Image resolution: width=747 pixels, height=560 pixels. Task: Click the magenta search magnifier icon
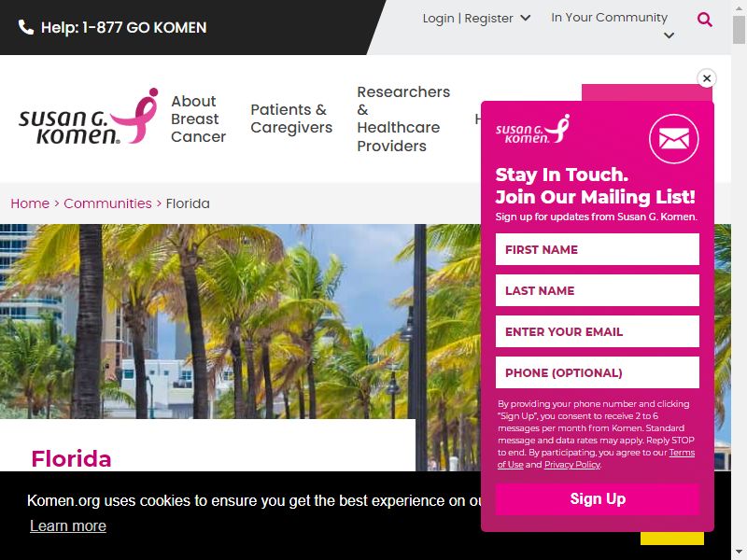tap(705, 20)
